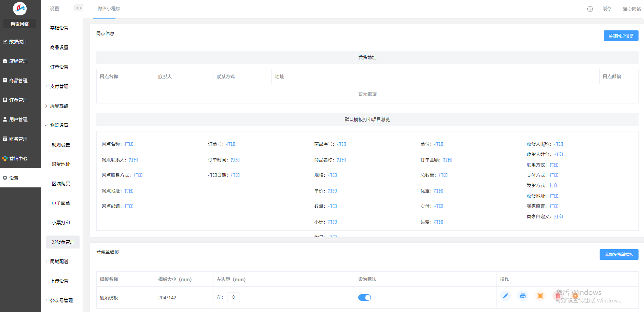Open 营销中心 in the sidebar
This screenshot has height=312, width=644.
pyautogui.click(x=20, y=158)
